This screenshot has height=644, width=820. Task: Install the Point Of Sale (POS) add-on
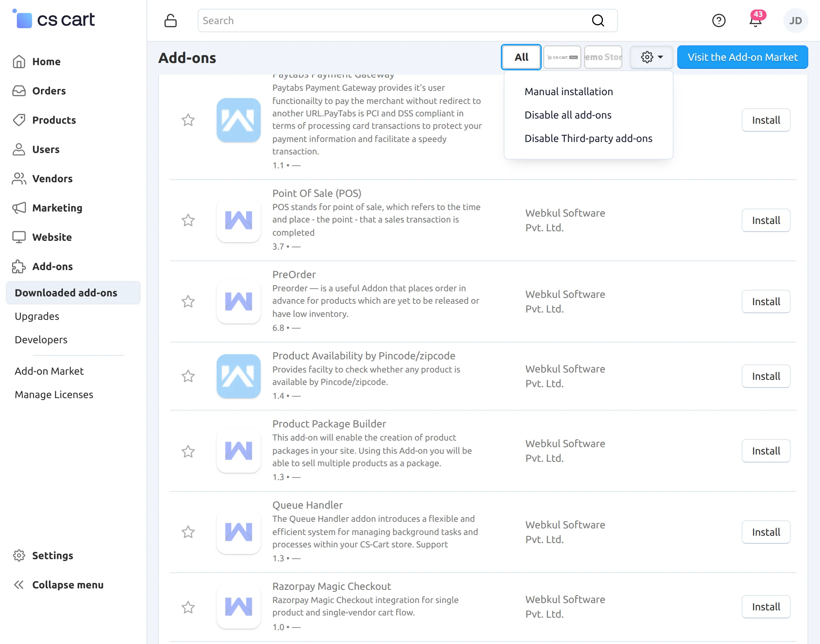pos(766,220)
